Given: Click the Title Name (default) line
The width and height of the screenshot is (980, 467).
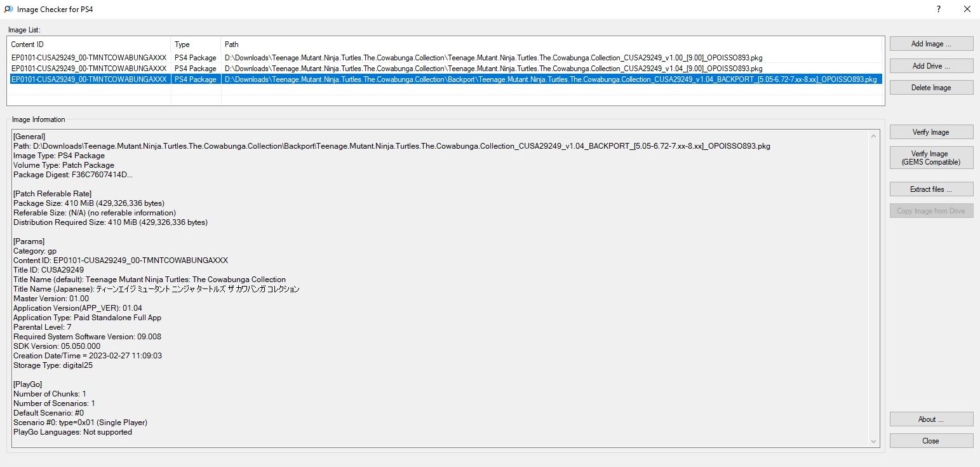Looking at the screenshot, I should point(150,279).
